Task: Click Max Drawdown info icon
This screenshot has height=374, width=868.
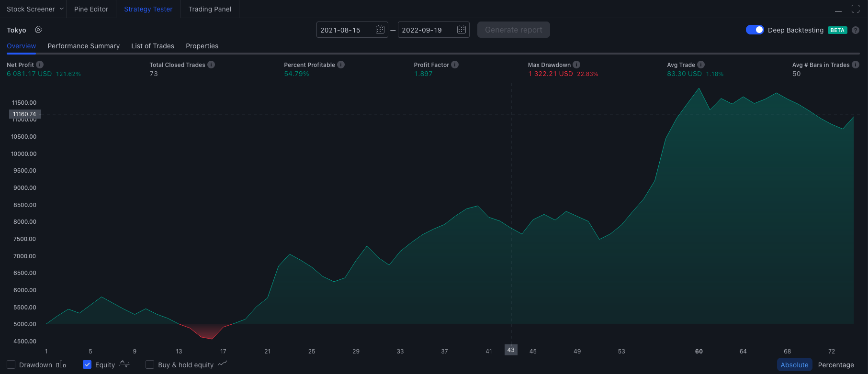Action: click(x=576, y=65)
